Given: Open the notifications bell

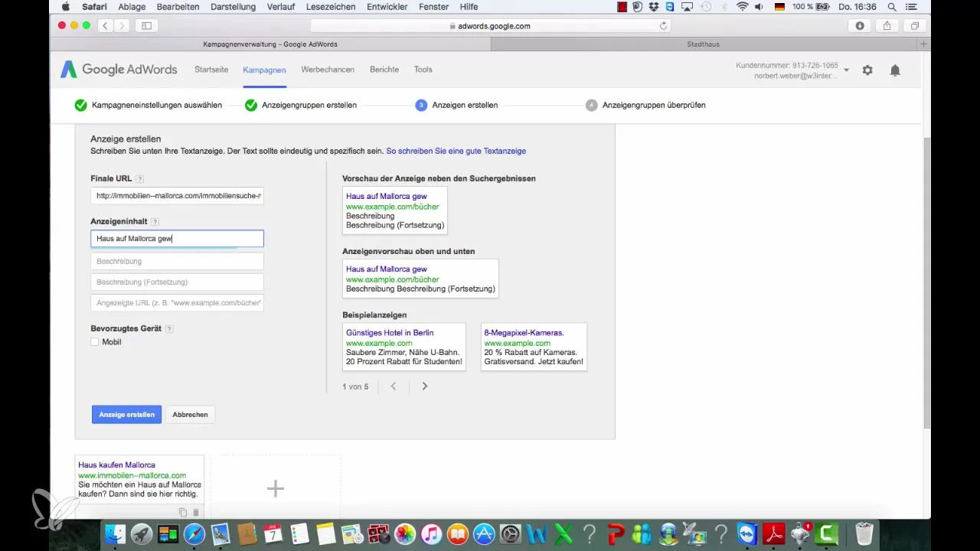Looking at the screenshot, I should [x=895, y=70].
